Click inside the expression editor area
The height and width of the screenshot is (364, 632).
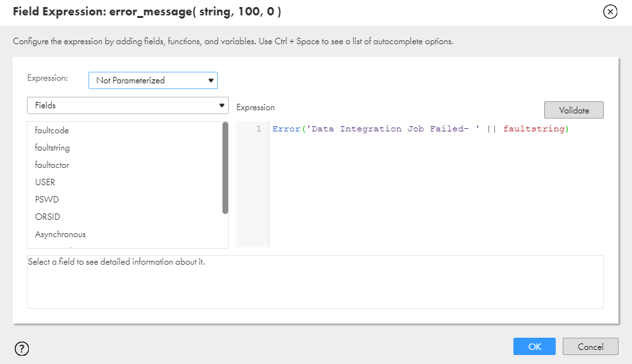pyautogui.click(x=436, y=184)
